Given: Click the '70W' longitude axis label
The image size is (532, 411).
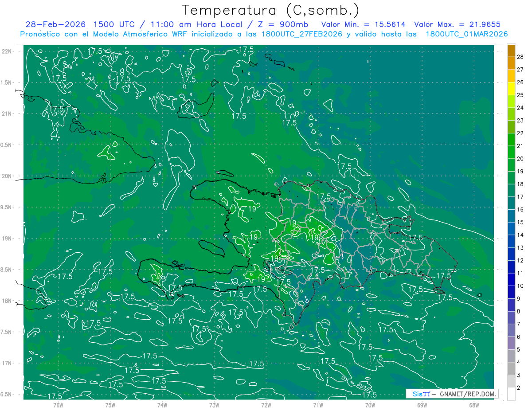Looking at the screenshot, I should [370, 405].
